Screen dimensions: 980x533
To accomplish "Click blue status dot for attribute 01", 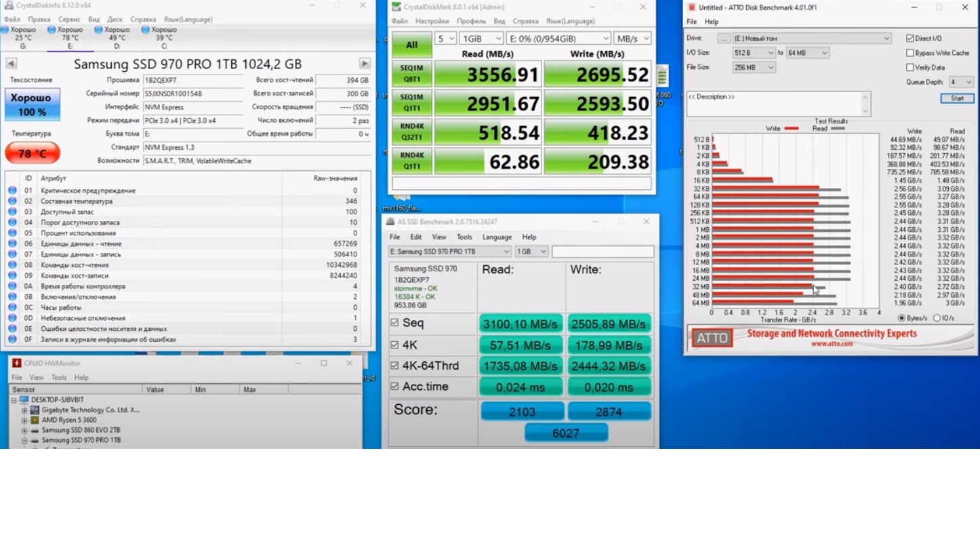I will click(x=12, y=191).
